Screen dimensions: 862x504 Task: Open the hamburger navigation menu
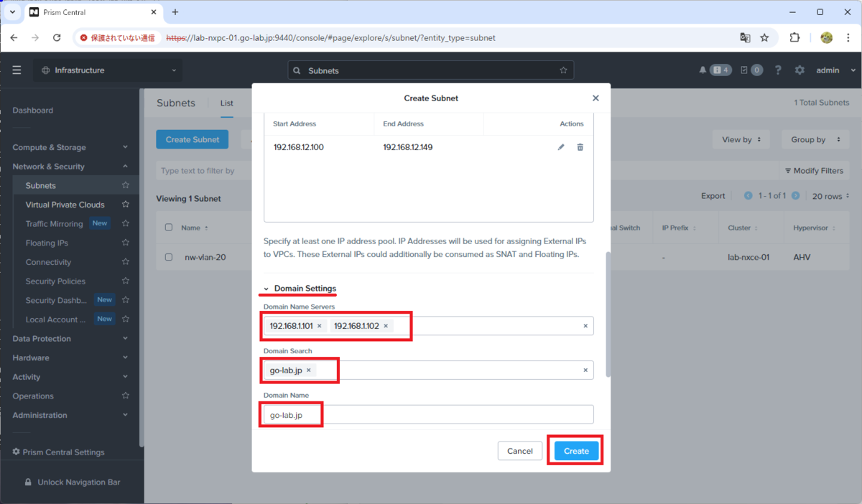(17, 70)
